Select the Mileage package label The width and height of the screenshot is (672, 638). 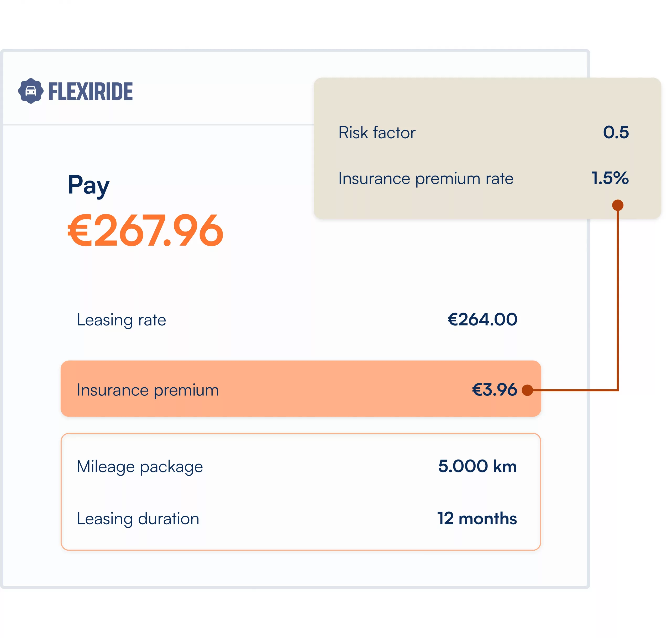point(140,467)
